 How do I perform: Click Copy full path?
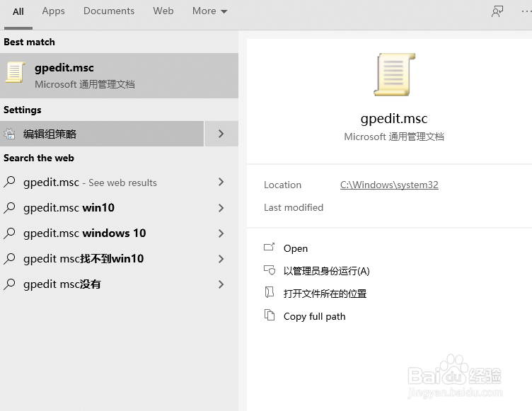pos(314,316)
